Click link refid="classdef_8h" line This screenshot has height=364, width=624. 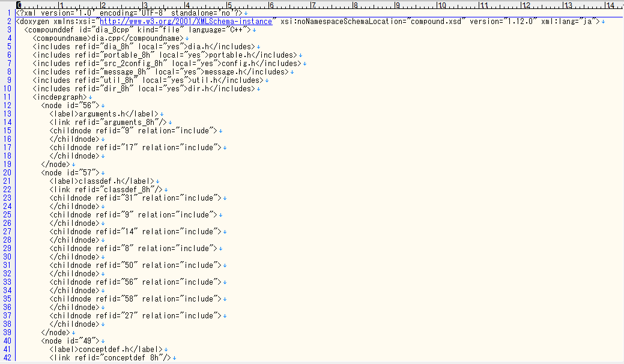(x=106, y=189)
